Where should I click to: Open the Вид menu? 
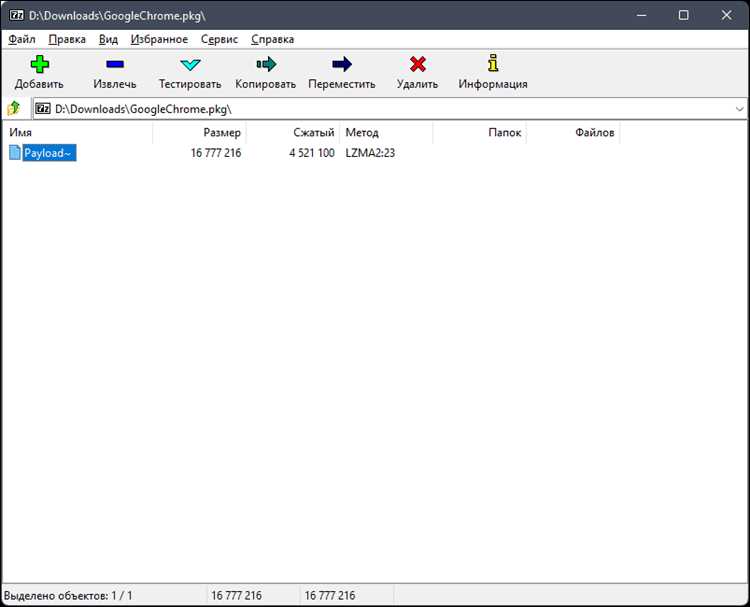click(108, 39)
